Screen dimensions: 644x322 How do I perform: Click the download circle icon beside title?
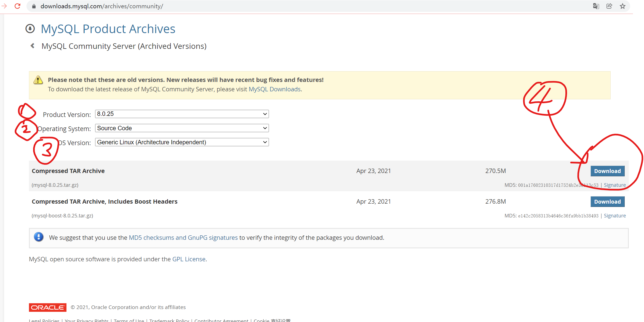(30, 29)
